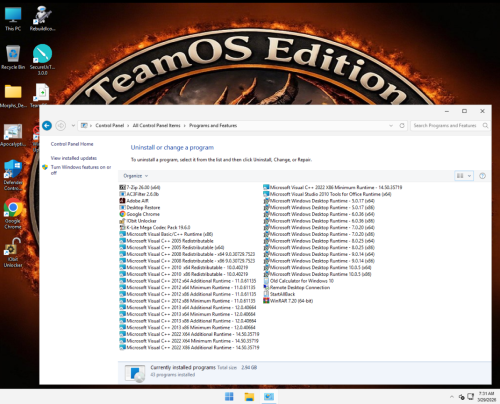The height and width of the screenshot is (404, 500).
Task: Open File Explorer from the taskbar
Action: tap(249, 397)
